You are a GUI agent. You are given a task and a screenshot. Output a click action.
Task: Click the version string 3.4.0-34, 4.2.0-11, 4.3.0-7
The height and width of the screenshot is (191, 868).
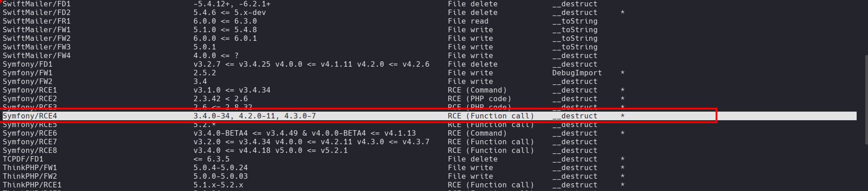(x=254, y=116)
